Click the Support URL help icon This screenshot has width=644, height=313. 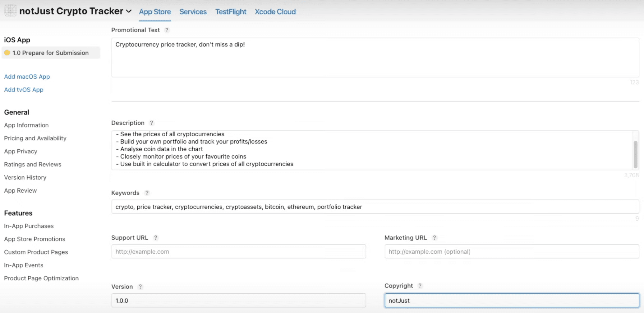point(156,238)
